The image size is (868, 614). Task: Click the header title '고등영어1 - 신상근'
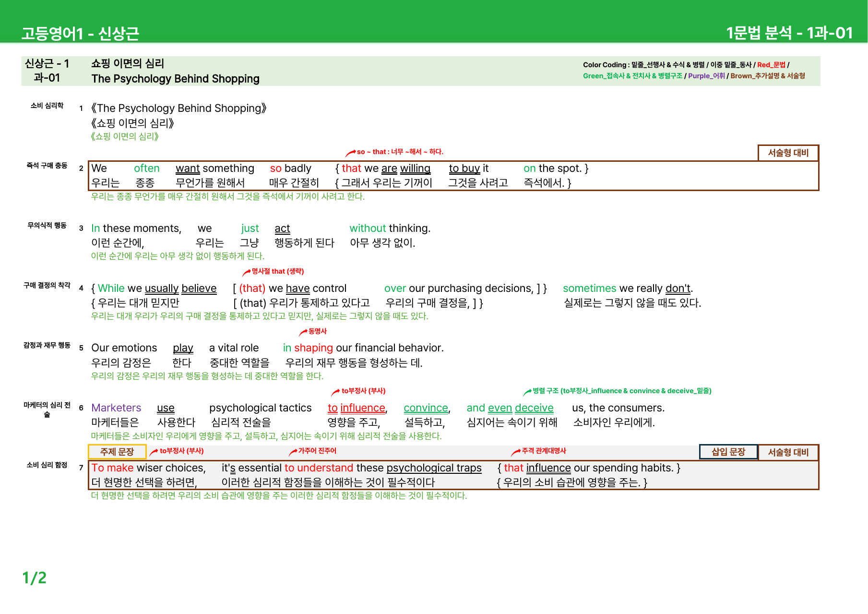(80, 33)
